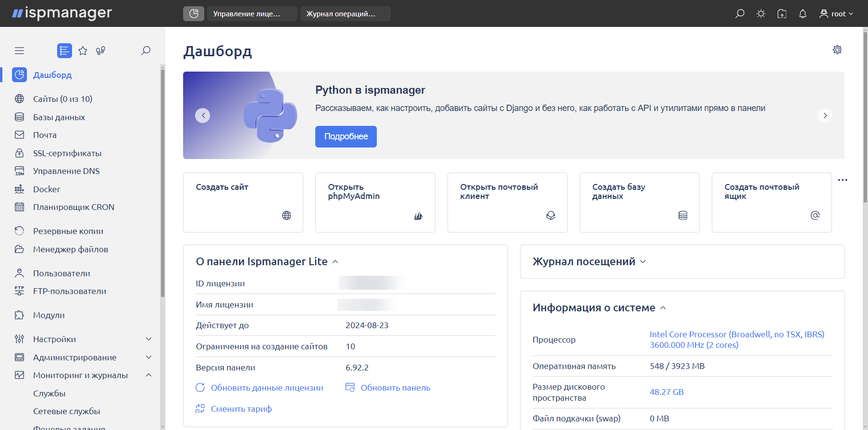Open quick actions three-dots menu
Image resolution: width=868 pixels, height=430 pixels.
tap(843, 180)
